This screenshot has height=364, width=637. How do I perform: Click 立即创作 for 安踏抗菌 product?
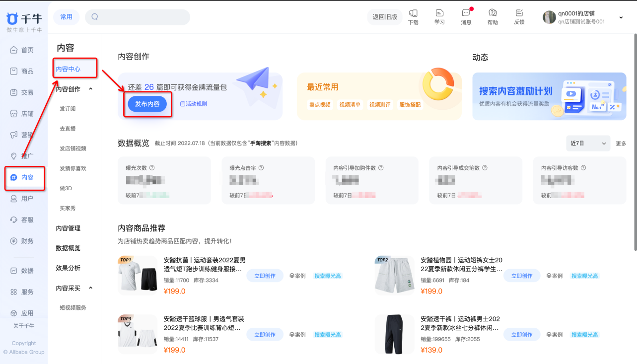point(265,276)
